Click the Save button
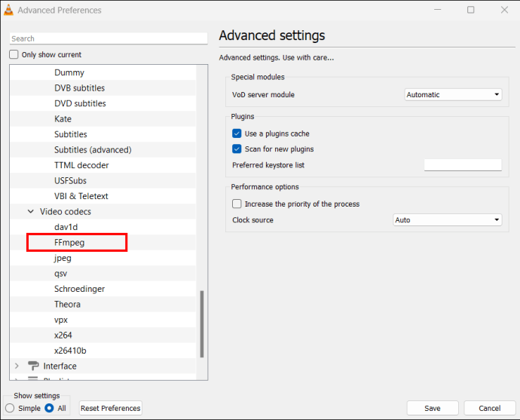This screenshot has width=520, height=420. coord(433,408)
